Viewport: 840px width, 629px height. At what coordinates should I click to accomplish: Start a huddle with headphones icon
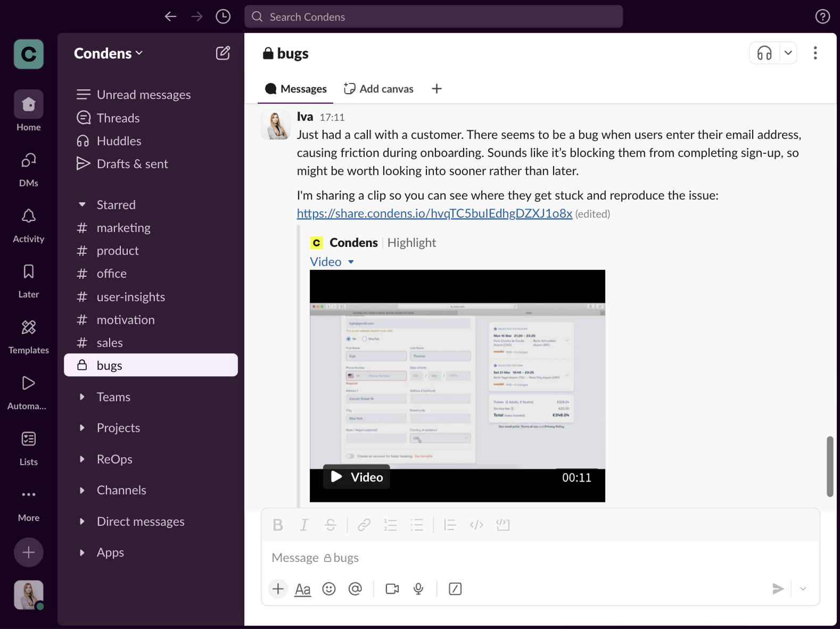[764, 53]
